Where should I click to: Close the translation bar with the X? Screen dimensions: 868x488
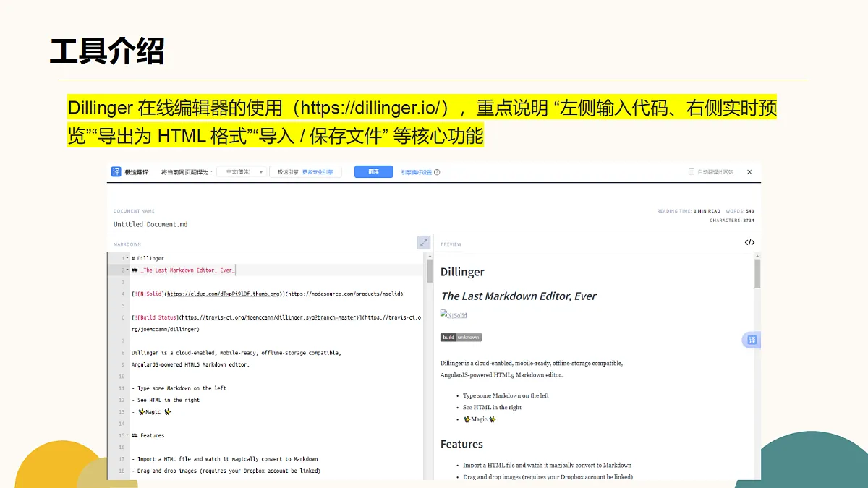749,172
